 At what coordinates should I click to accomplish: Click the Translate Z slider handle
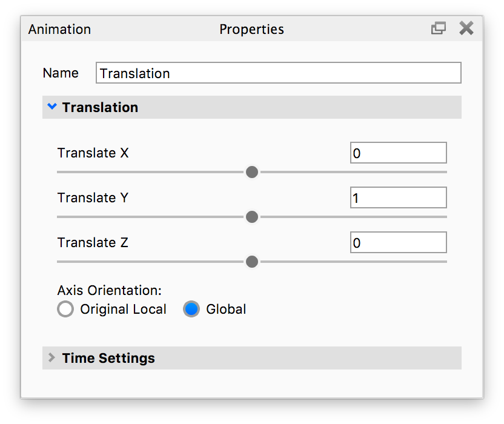[x=252, y=262]
